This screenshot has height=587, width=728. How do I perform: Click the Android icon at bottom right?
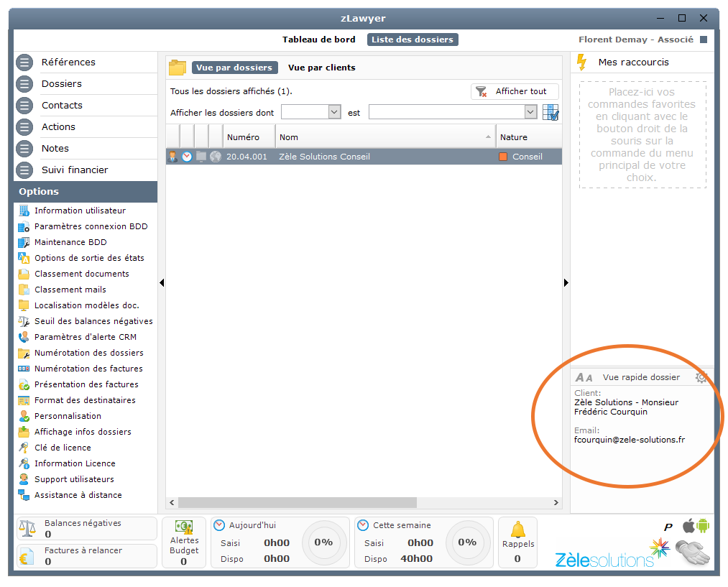[x=702, y=526]
